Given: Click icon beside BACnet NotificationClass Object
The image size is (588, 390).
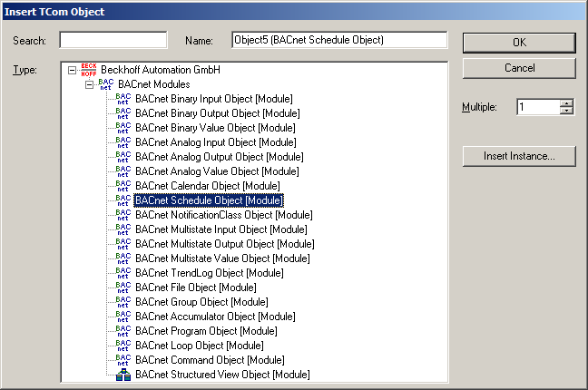Looking at the screenshot, I should [x=123, y=215].
